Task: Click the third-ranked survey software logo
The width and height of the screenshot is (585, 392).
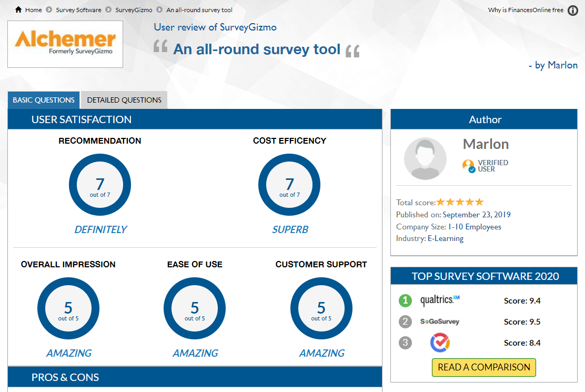Action: pos(440,343)
